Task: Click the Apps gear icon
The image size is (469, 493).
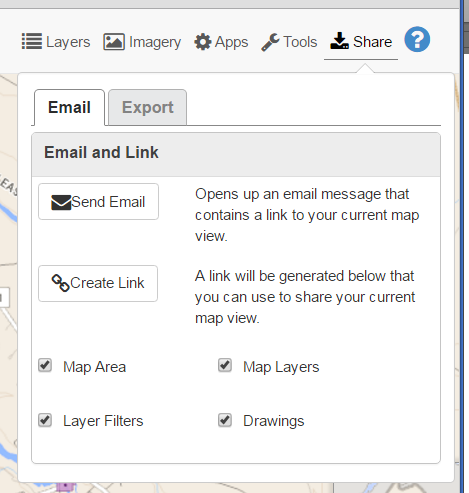Action: point(203,42)
